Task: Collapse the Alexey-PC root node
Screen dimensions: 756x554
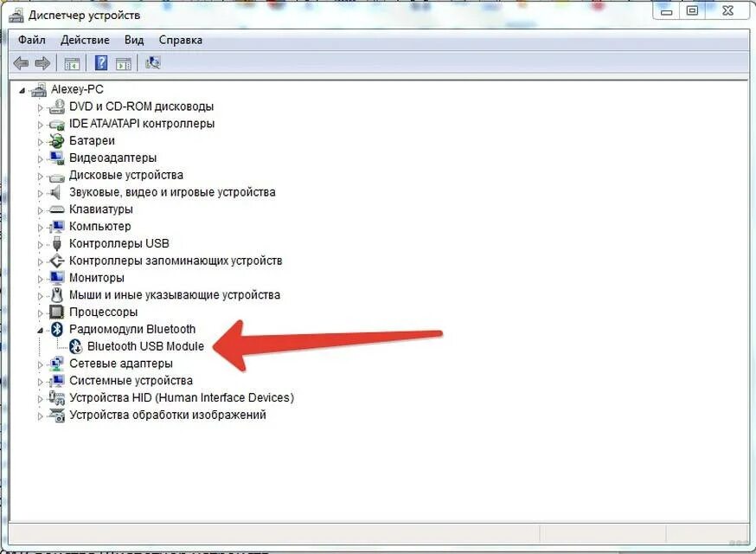Action: click(22, 90)
